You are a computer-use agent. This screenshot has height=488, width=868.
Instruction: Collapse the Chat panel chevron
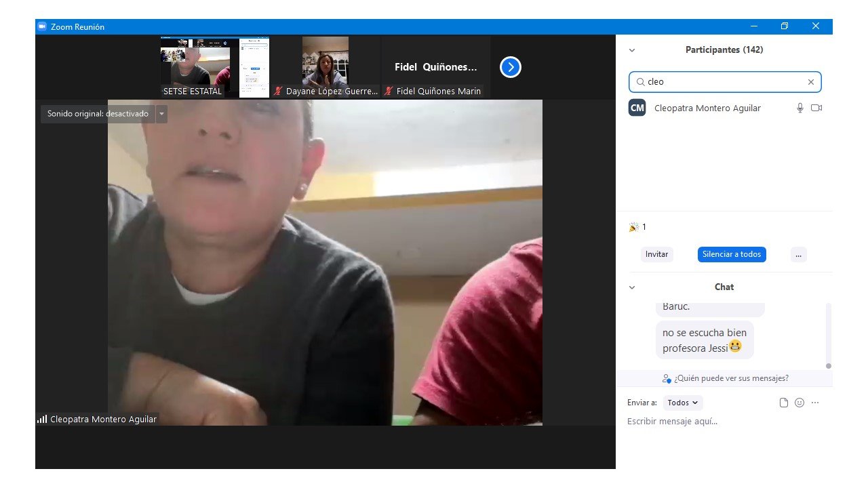tap(632, 287)
